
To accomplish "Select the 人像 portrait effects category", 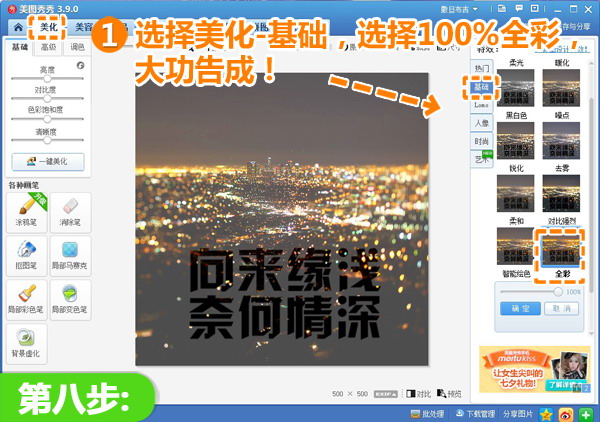I will point(482,123).
